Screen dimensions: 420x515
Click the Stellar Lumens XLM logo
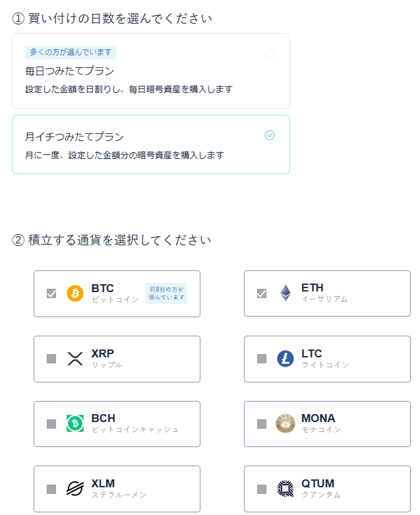point(75,489)
